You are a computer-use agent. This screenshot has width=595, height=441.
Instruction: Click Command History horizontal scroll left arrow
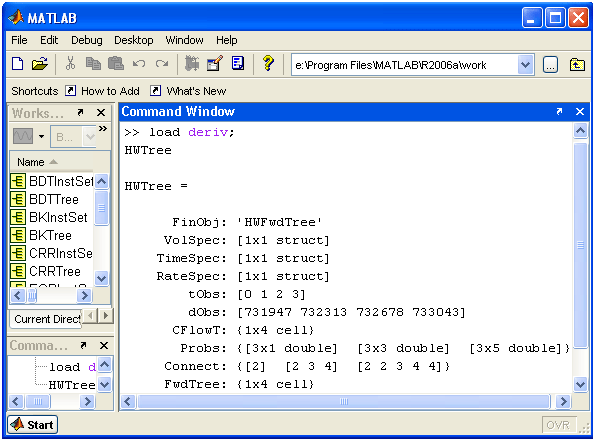[16, 402]
